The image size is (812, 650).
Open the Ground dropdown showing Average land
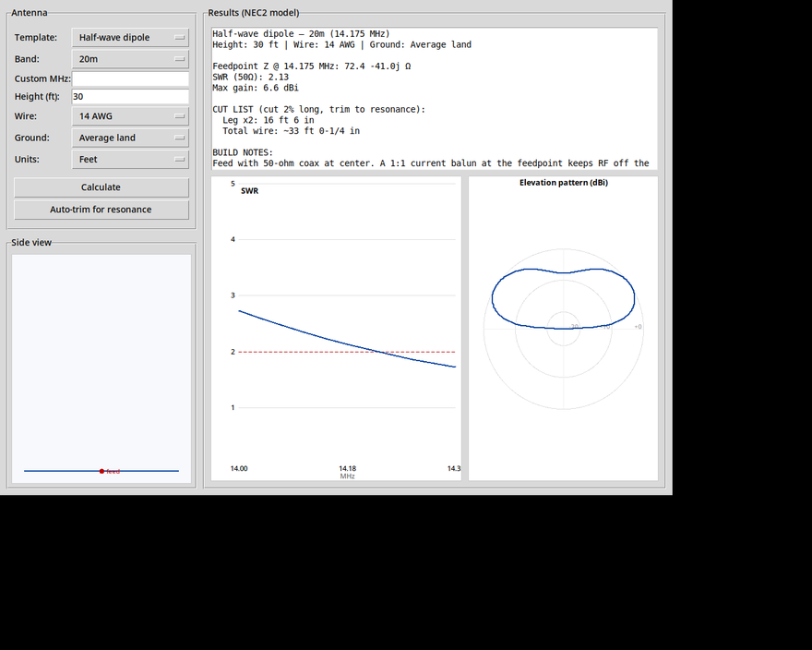pos(130,138)
